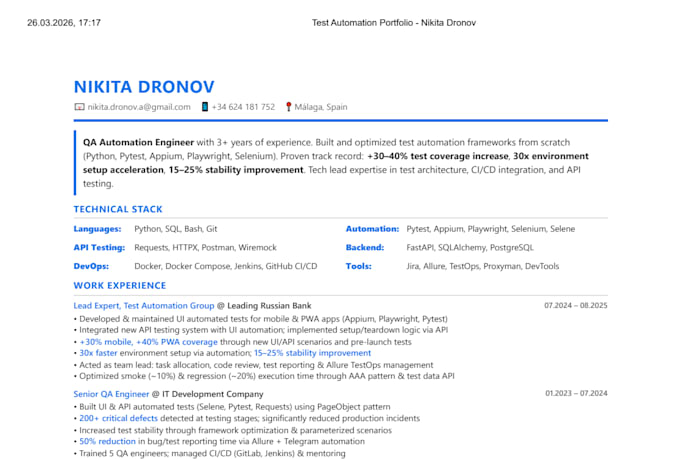Image resolution: width=680 pixels, height=459 pixels.
Task: Click the Increased test stability bullet
Action: (x=233, y=430)
